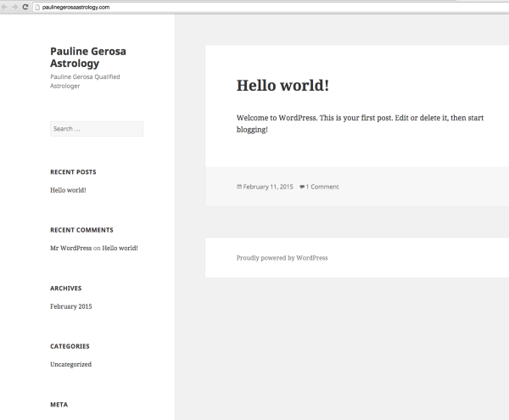Open the Hello world! post heading
This screenshot has height=420, width=509.
(x=282, y=86)
